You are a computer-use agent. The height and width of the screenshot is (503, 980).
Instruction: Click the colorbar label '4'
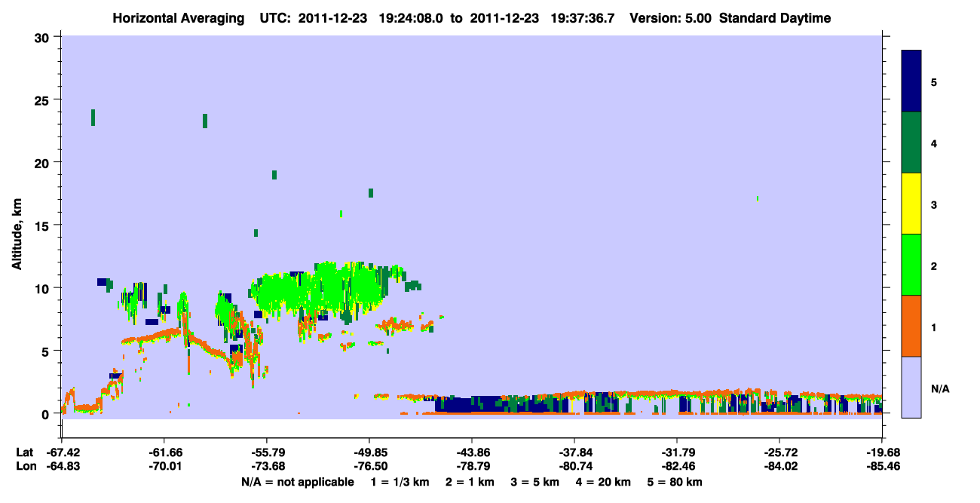tap(934, 143)
